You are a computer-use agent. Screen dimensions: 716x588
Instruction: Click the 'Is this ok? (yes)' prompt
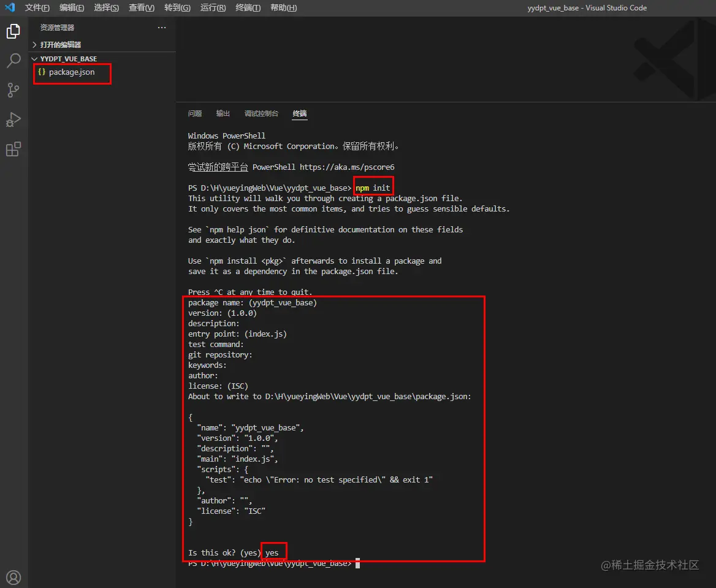[x=224, y=553]
